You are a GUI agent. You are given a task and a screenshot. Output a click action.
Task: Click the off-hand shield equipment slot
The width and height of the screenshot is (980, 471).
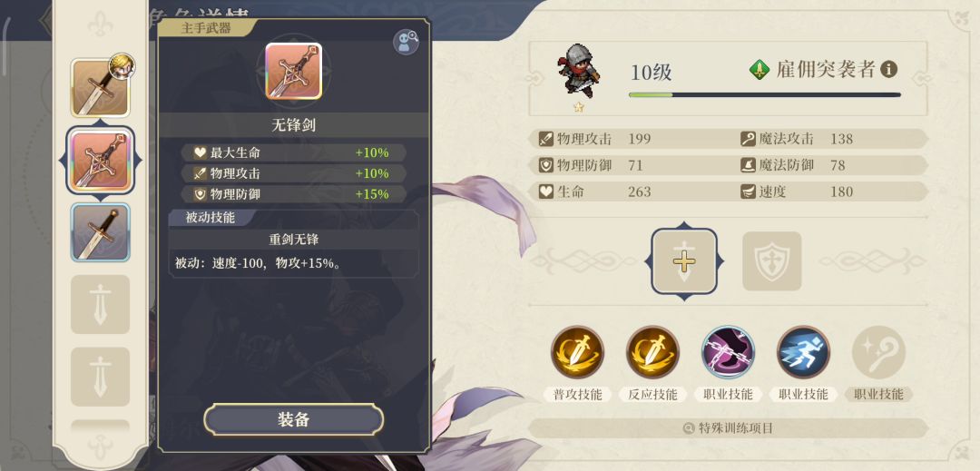click(x=772, y=261)
